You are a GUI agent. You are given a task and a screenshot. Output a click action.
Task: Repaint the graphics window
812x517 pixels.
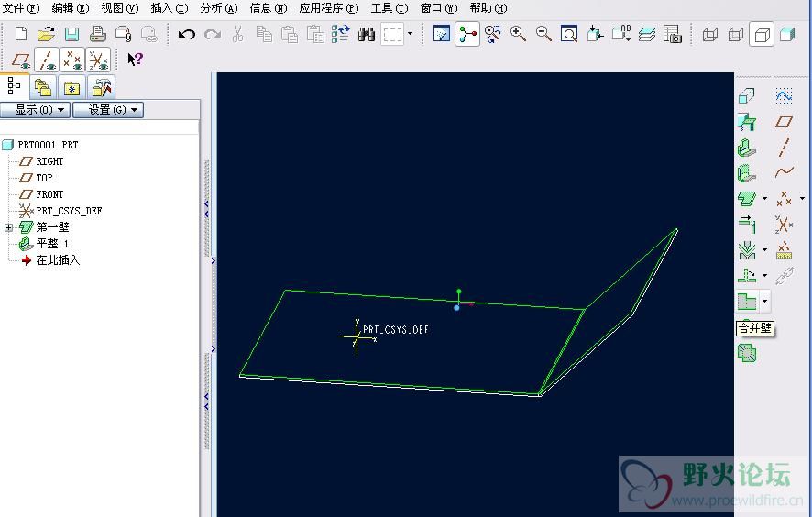[441, 34]
